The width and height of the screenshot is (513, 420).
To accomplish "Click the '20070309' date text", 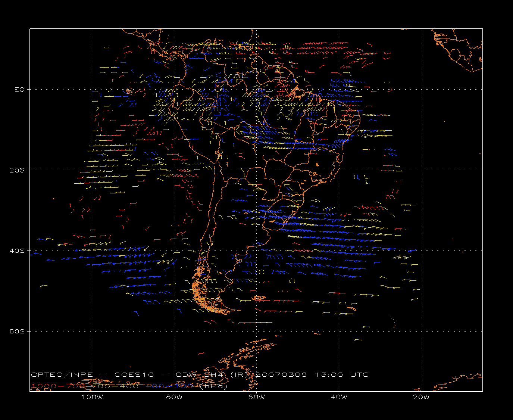I will point(281,375).
